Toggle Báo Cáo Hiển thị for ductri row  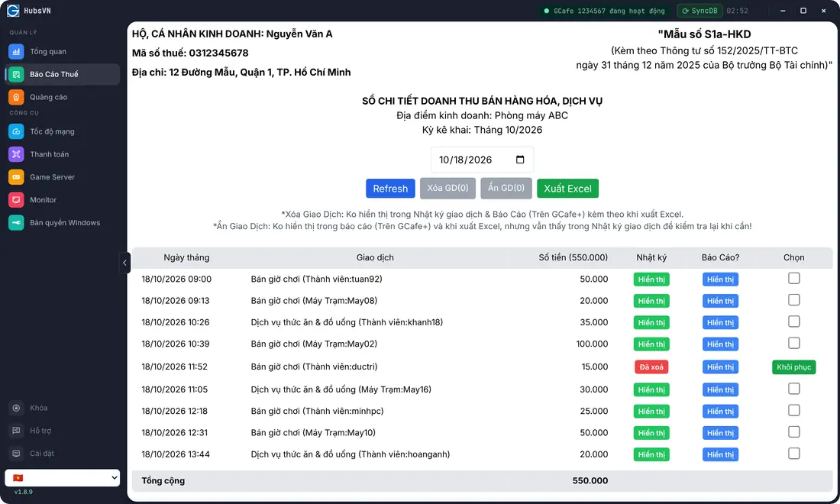pyautogui.click(x=721, y=367)
